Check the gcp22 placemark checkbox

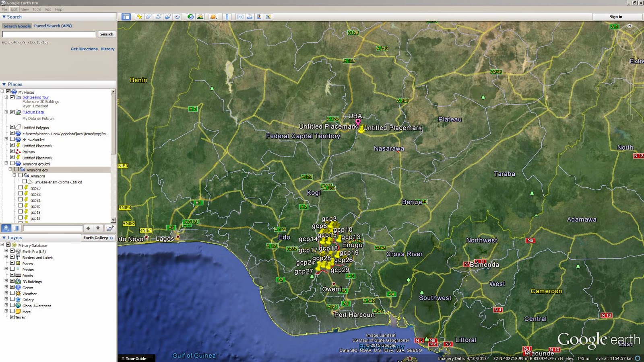tap(21, 193)
